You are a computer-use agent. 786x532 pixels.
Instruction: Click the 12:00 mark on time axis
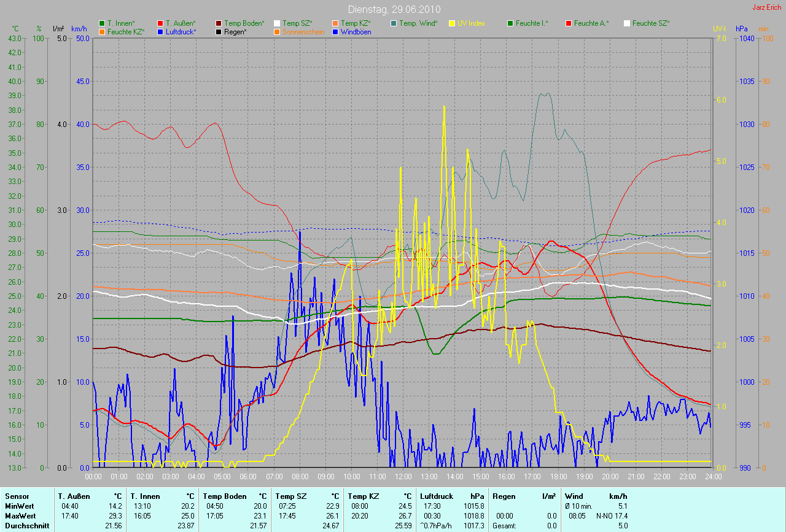[403, 476]
